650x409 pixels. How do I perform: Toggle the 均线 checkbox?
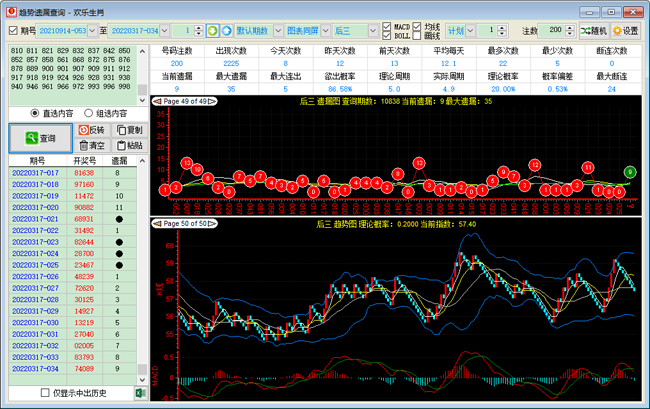417,26
